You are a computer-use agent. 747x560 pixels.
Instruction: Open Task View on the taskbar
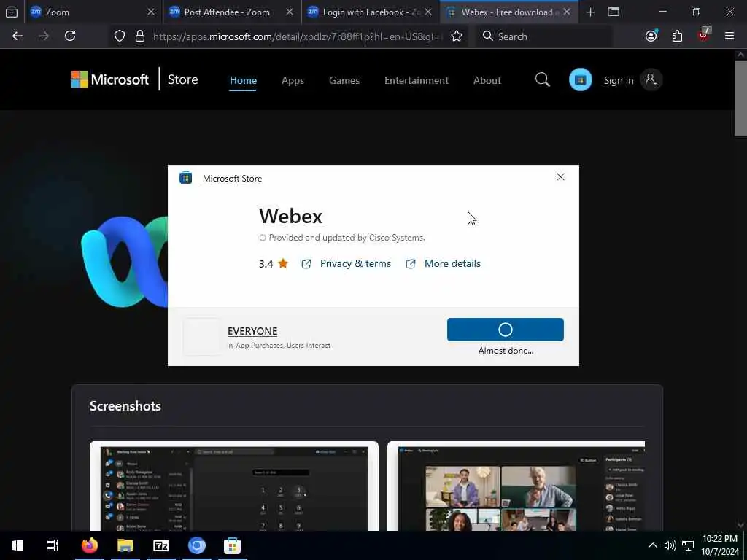(52, 545)
